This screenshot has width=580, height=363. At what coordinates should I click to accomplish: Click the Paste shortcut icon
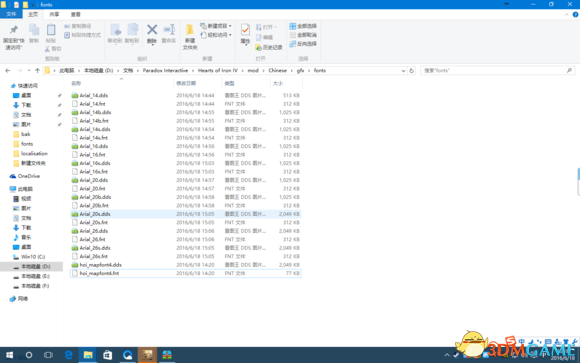pyautogui.click(x=67, y=35)
